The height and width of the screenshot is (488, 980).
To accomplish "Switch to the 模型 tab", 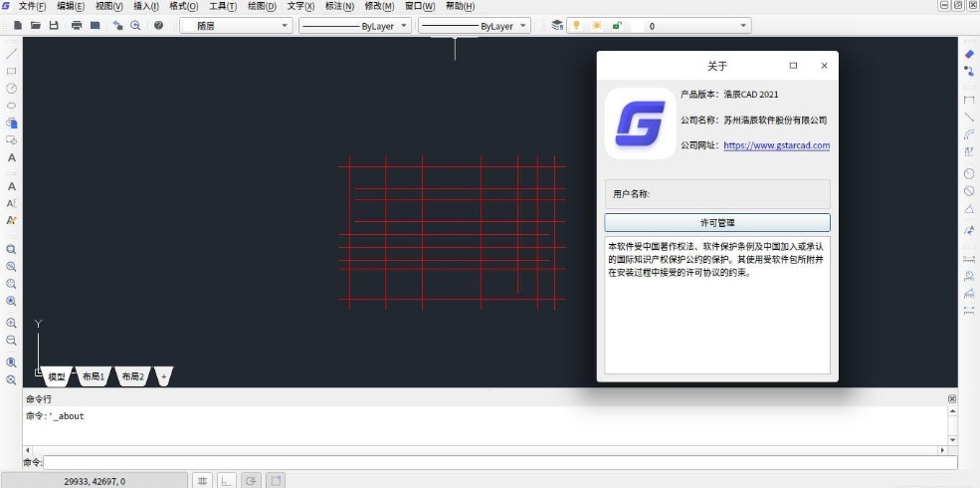I will tap(57, 376).
